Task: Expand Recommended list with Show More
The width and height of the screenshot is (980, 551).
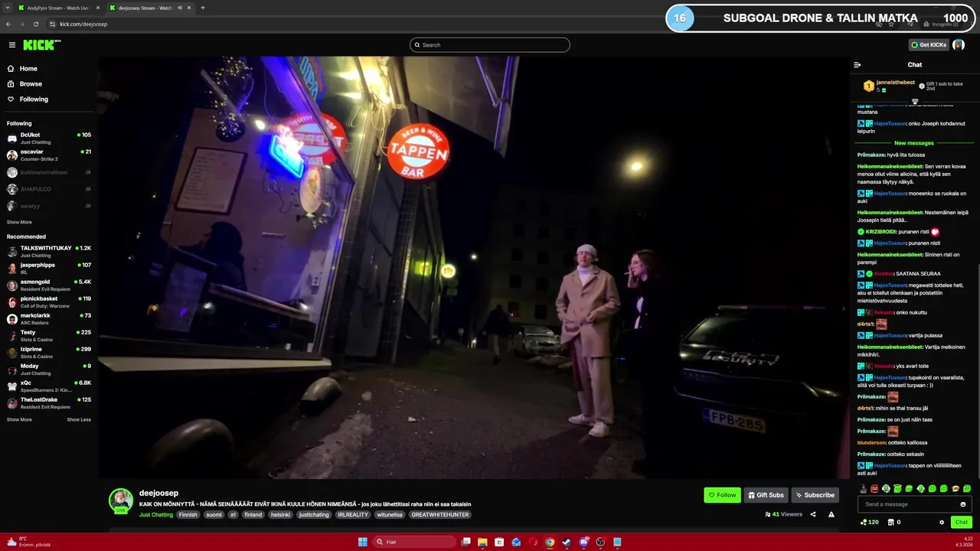Action: 19,419
